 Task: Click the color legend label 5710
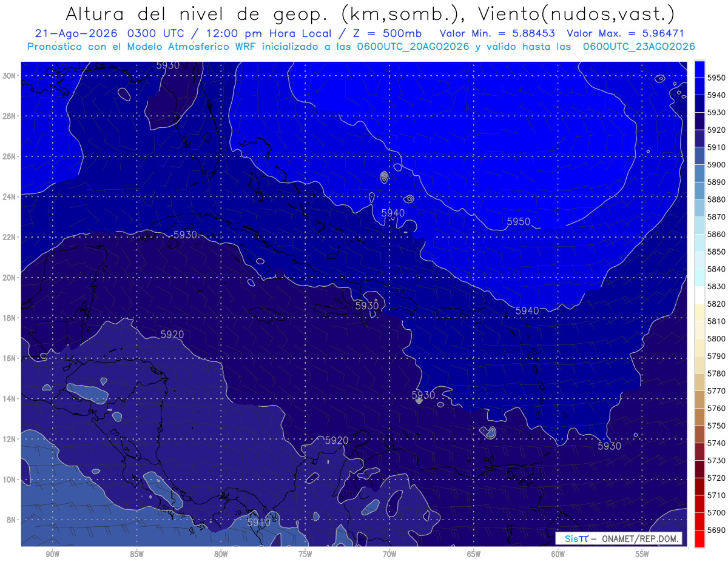tap(716, 495)
